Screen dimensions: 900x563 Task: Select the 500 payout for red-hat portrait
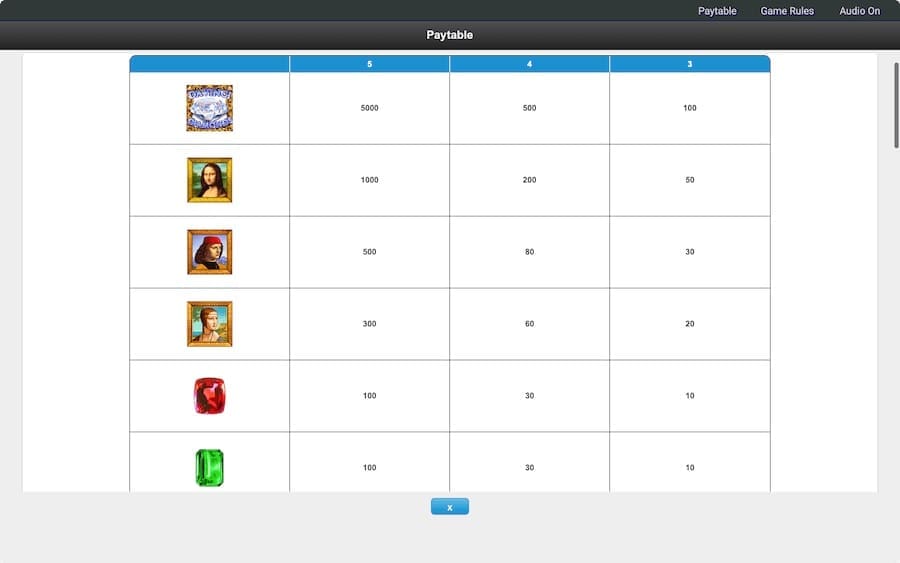370,252
